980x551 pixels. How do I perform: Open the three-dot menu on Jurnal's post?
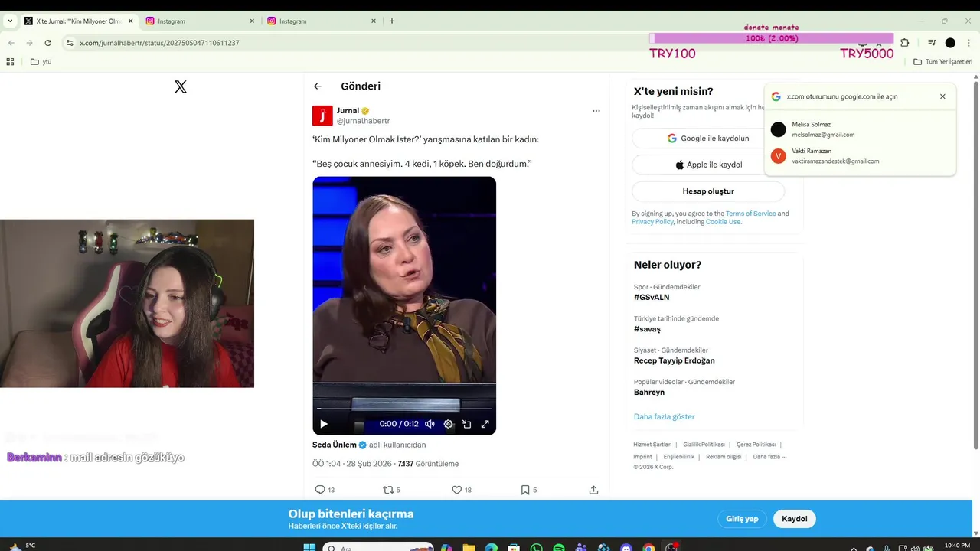click(596, 111)
